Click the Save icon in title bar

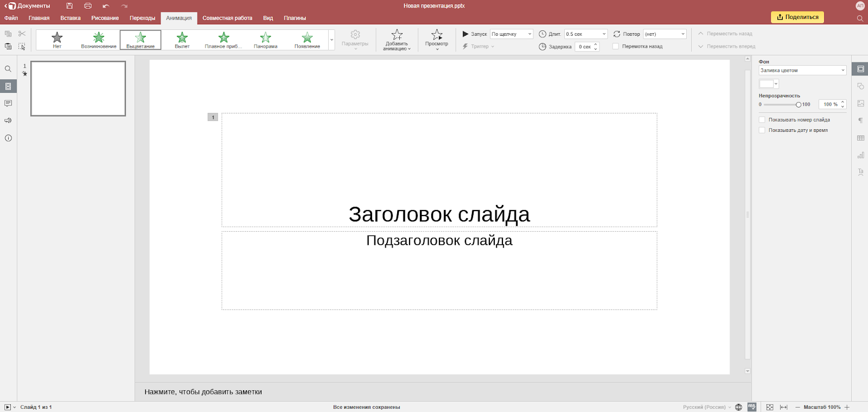pos(69,6)
